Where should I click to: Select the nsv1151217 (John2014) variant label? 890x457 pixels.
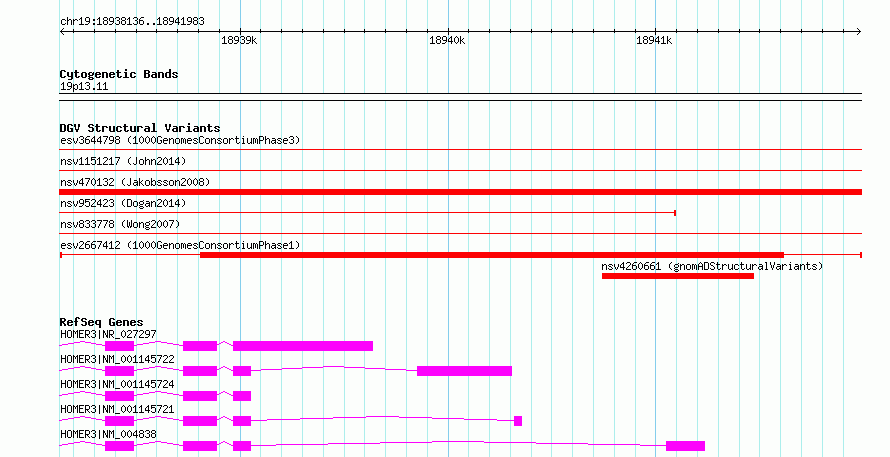click(x=123, y=161)
